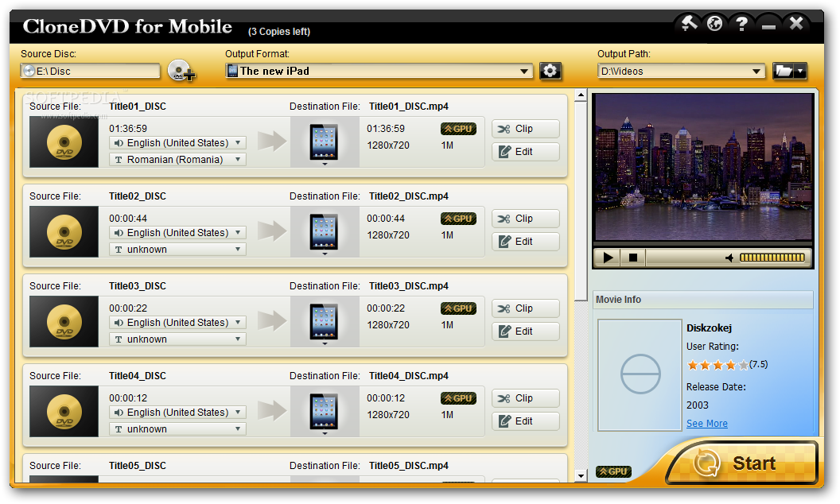Select Title02_DISC DVD thumbnail

tap(64, 232)
